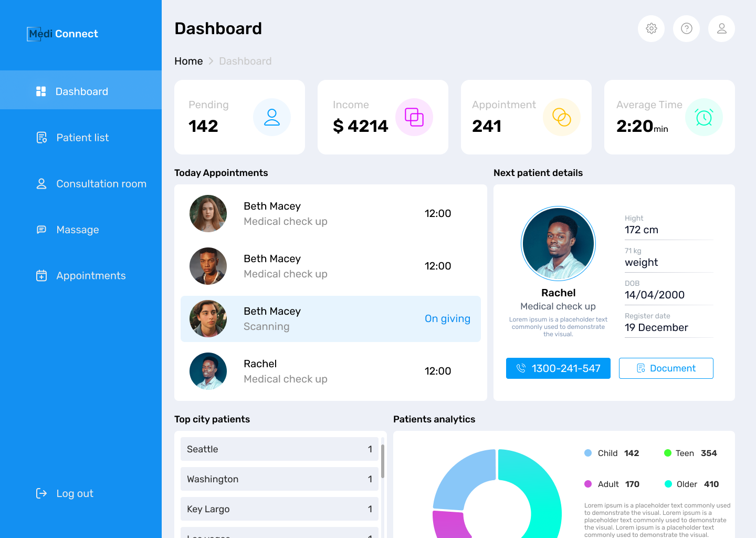The image size is (756, 538).
Task: Select the Seattle city row
Action: coord(279,449)
